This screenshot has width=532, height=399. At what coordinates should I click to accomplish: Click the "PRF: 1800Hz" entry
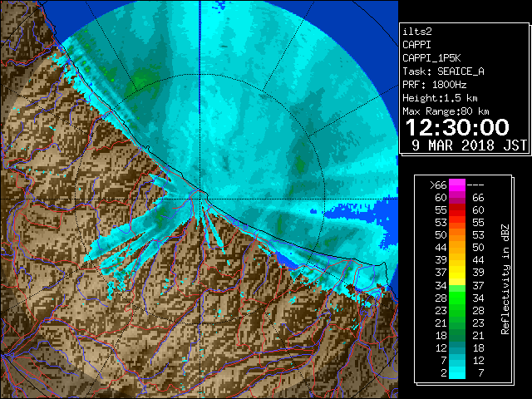[435, 85]
